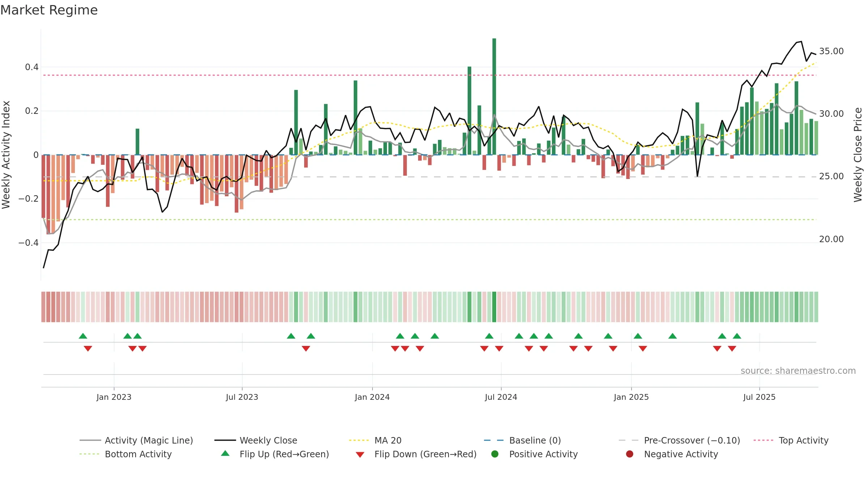The width and height of the screenshot is (868, 488).
Task: Click the Jul 2023 axis label
Action: tap(242, 397)
